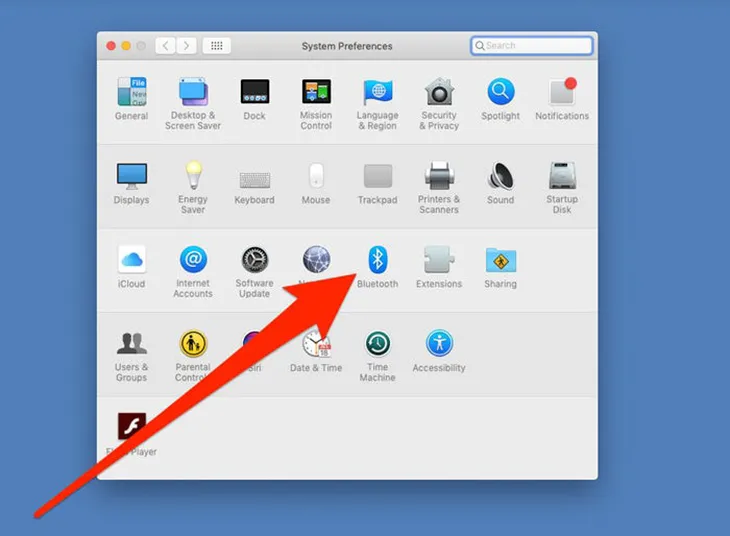
Task: Open Time Machine preferences
Action: 377,345
